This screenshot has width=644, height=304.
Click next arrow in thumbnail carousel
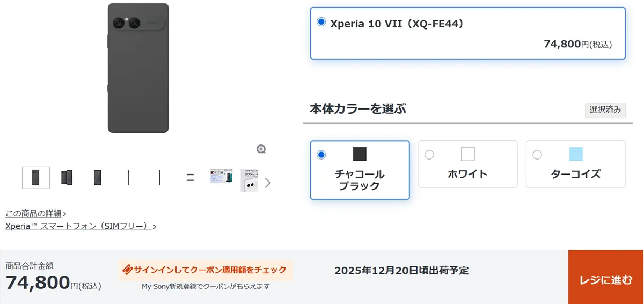click(268, 183)
